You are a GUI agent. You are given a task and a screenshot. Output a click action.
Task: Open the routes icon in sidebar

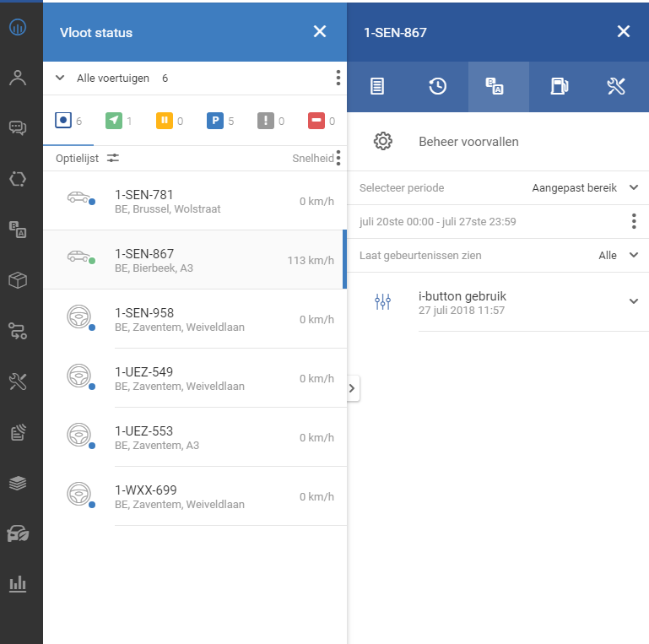[18, 331]
